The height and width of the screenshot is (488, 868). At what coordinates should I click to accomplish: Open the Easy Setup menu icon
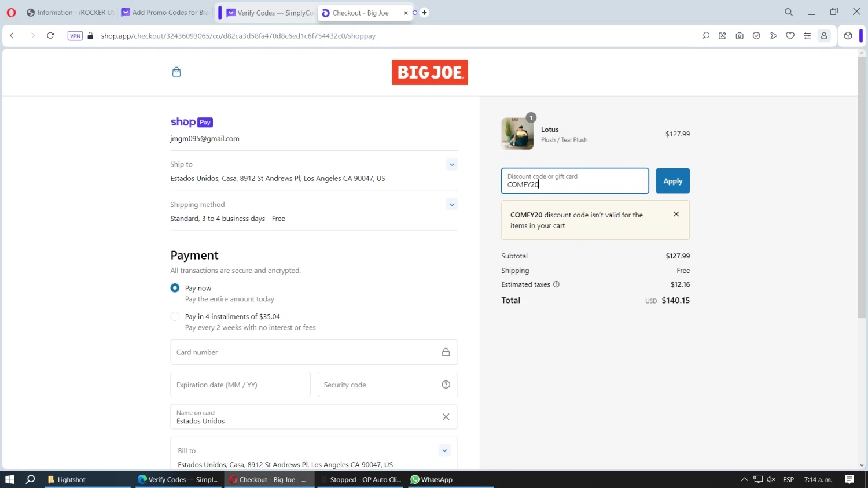point(807,36)
